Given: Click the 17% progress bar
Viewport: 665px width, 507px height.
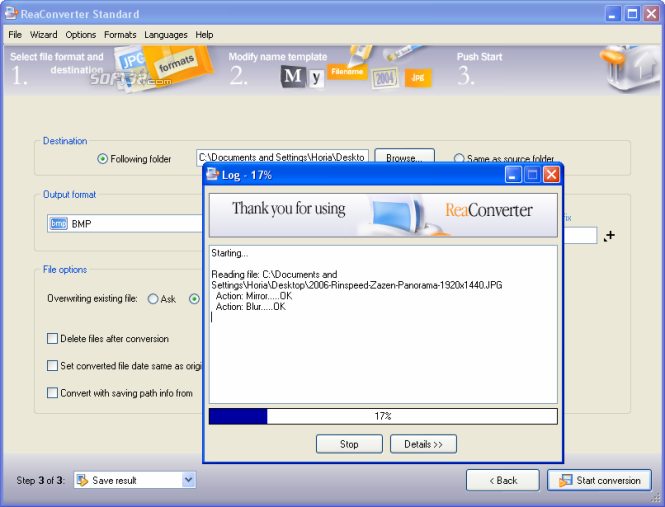Looking at the screenshot, I should coord(383,416).
